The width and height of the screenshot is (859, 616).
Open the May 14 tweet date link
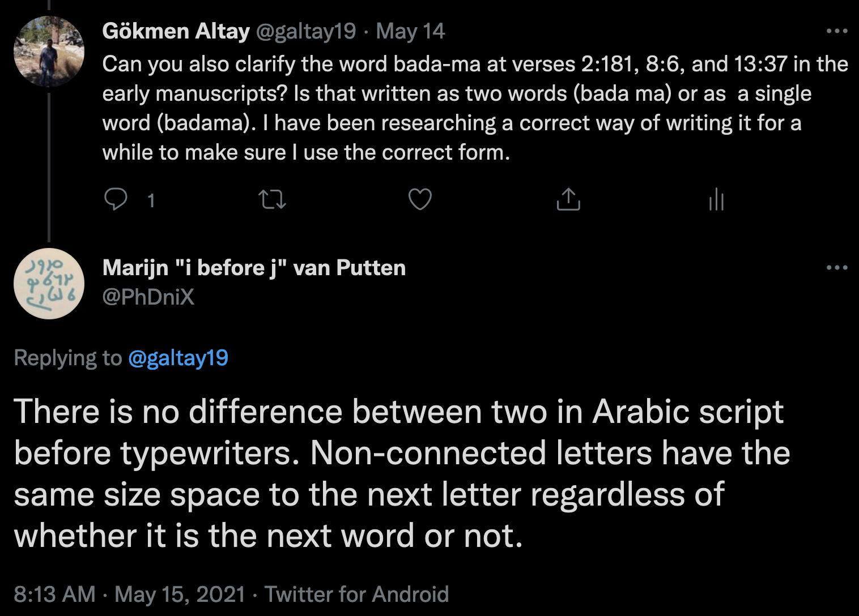pyautogui.click(x=410, y=31)
